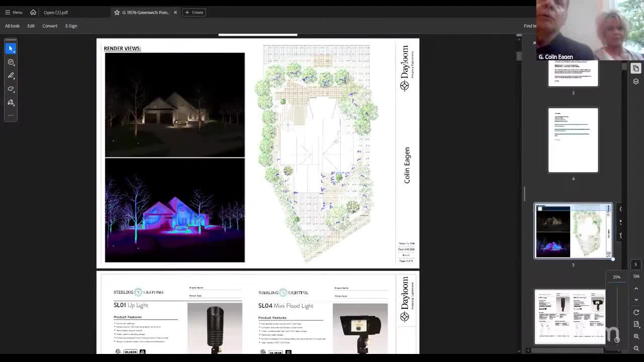Viewport: 644px width, 362px height.
Task: Open the layers panel icon
Action: coord(636,81)
